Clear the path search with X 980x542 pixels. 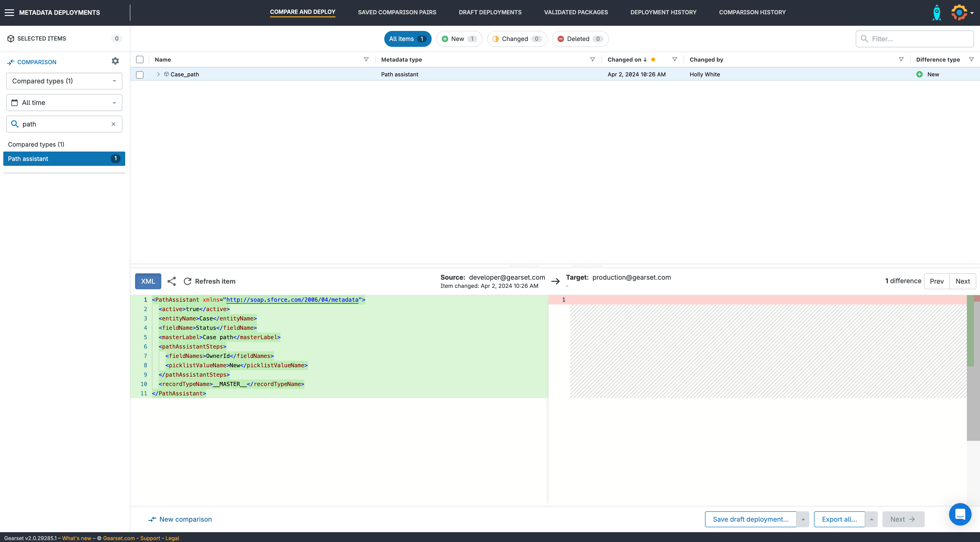(x=113, y=124)
